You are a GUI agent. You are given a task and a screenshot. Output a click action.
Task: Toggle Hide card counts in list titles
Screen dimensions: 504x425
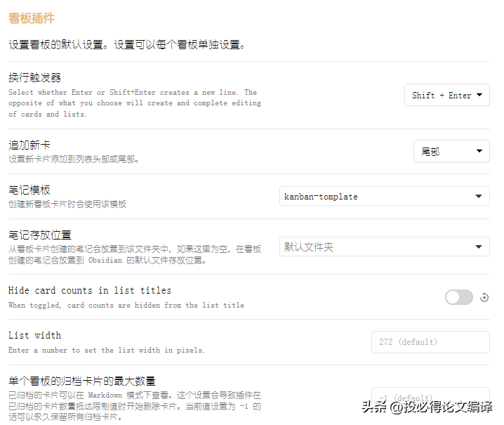(x=458, y=297)
